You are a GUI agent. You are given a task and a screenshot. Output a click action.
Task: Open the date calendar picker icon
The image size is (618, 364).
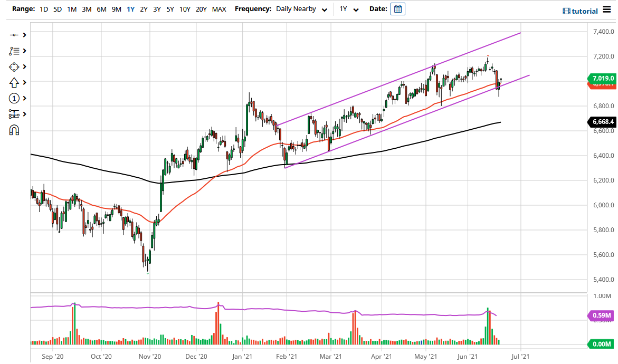[398, 9]
